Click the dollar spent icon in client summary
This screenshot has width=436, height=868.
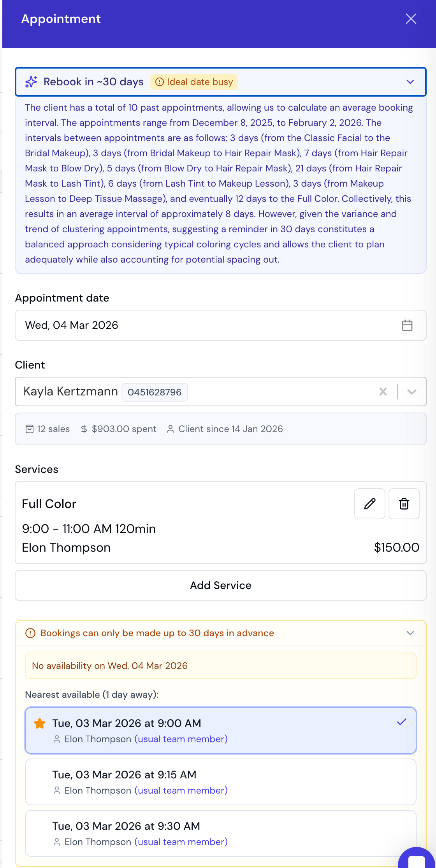[x=83, y=429]
